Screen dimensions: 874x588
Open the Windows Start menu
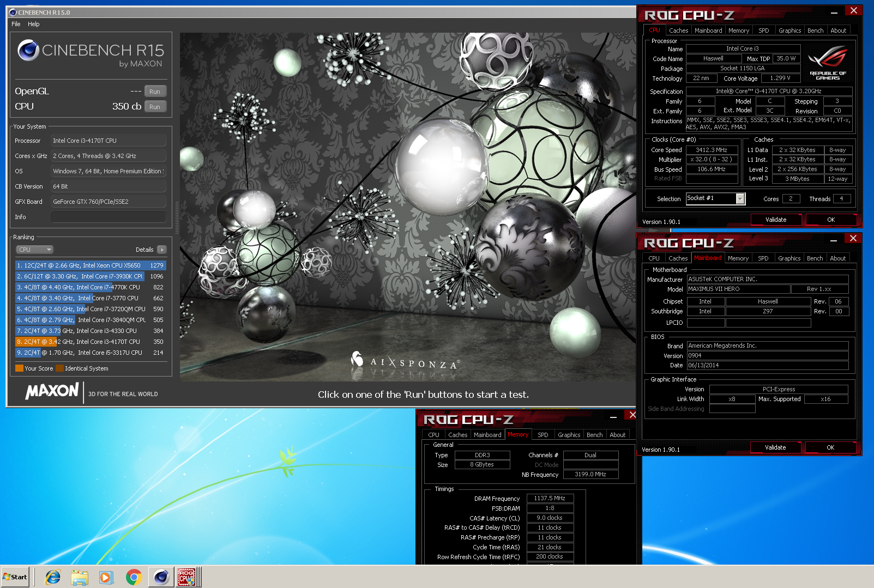point(15,577)
